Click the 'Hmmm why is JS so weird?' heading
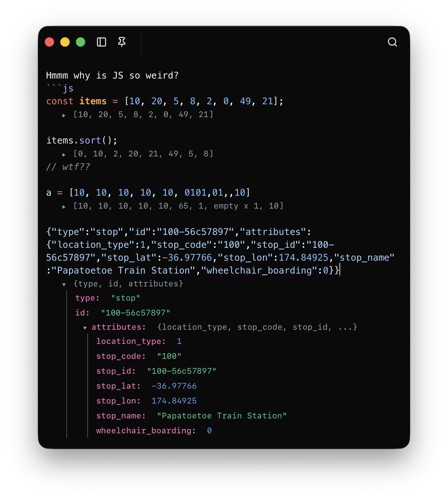This screenshot has height=499, width=448. (112, 75)
